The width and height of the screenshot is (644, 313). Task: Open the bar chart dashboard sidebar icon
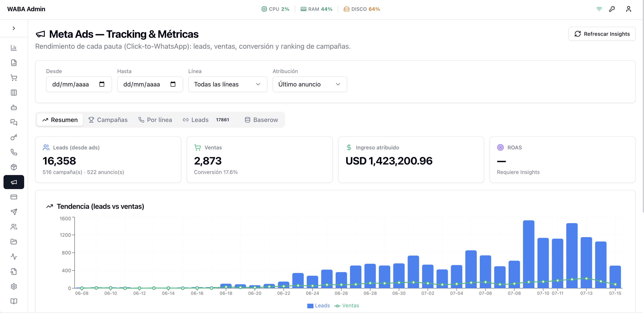click(x=14, y=48)
